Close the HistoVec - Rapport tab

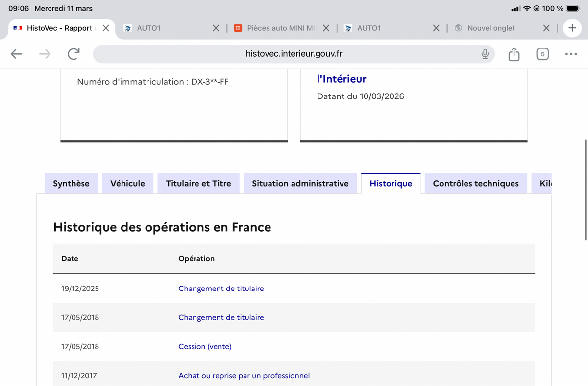(105, 28)
